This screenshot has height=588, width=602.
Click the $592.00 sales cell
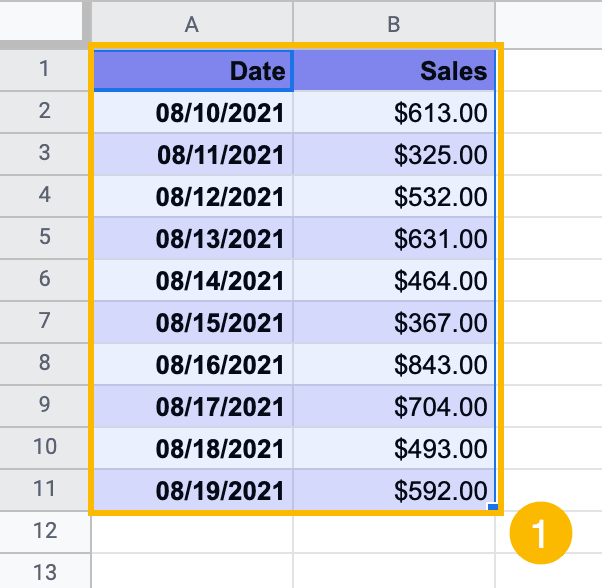tap(394, 490)
